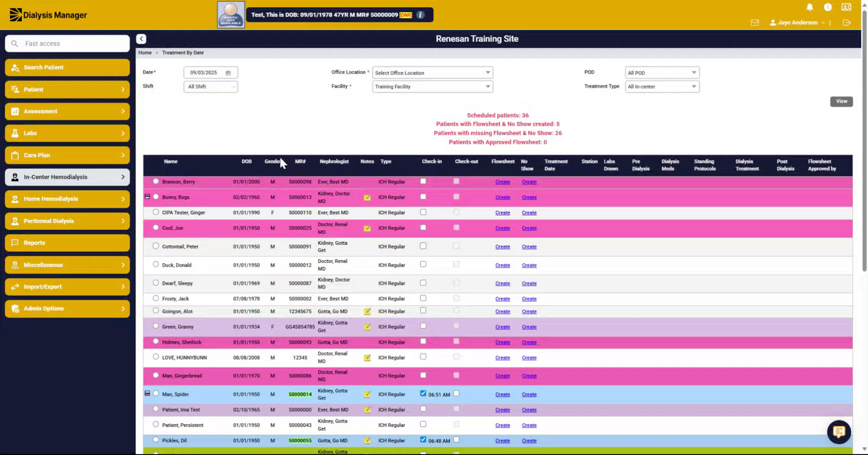The image size is (868, 455).
Task: Click the patient info icon beside DNR
Action: (420, 15)
